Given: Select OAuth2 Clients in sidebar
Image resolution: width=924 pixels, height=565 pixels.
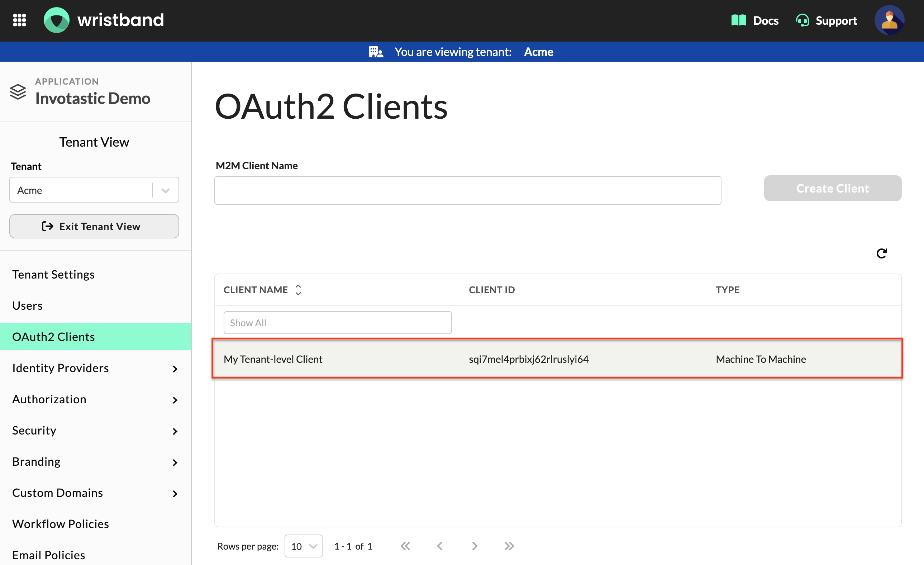Looking at the screenshot, I should [95, 337].
